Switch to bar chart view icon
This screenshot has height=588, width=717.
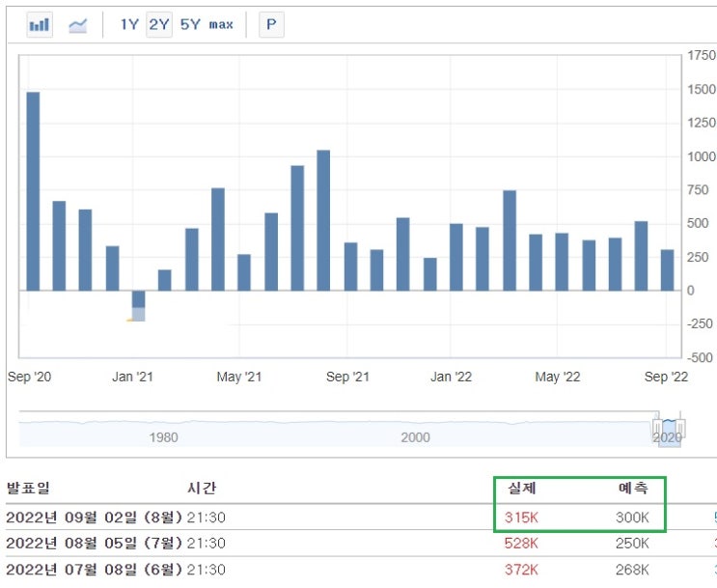click(40, 25)
